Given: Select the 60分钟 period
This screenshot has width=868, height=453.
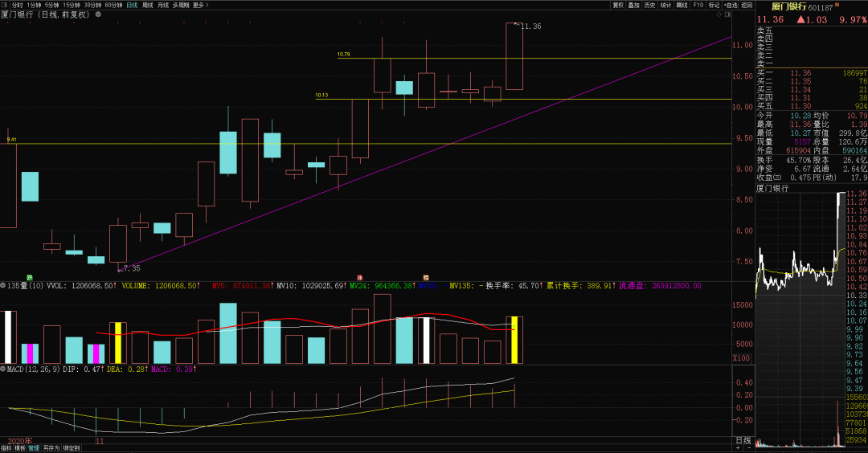Looking at the screenshot, I should click(x=113, y=5).
